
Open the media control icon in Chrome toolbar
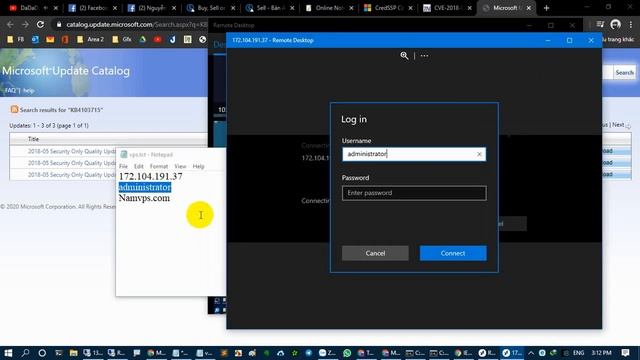[x=600, y=24]
